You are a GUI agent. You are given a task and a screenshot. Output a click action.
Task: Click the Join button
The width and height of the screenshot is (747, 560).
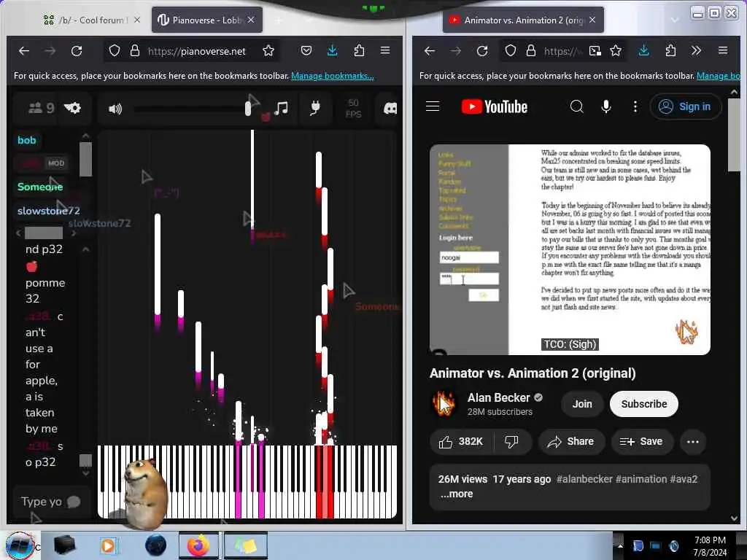581,404
